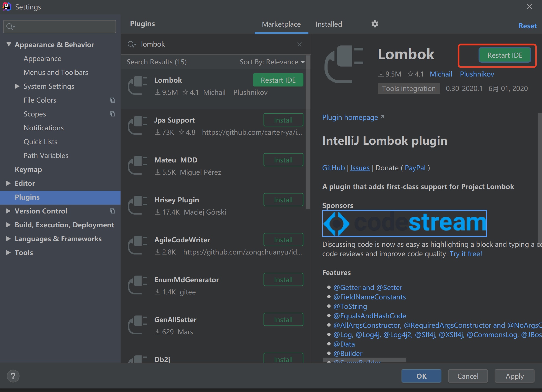Open Quick Lists settings
Screen dimensions: 542x392
pos(40,142)
